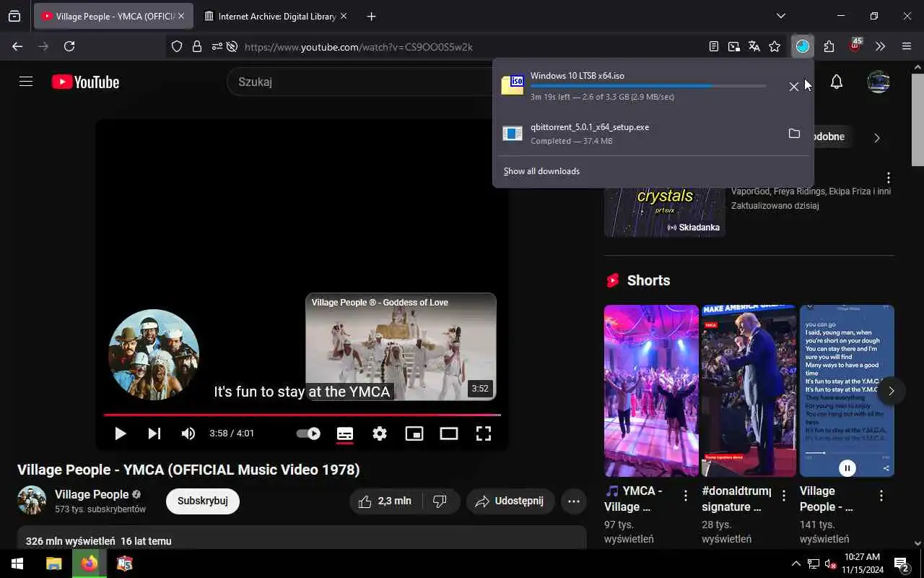Cancel the Windows 10 LTSB iso download

click(x=794, y=87)
